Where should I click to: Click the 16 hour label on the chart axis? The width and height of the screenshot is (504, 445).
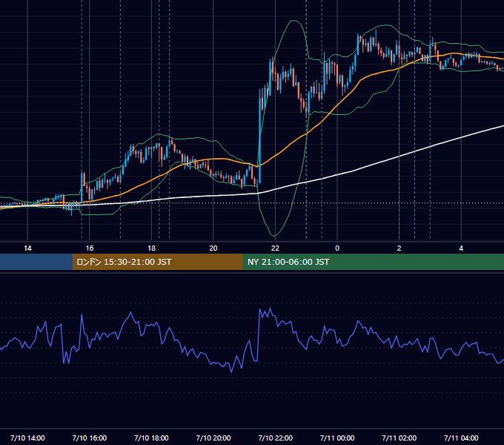point(90,248)
